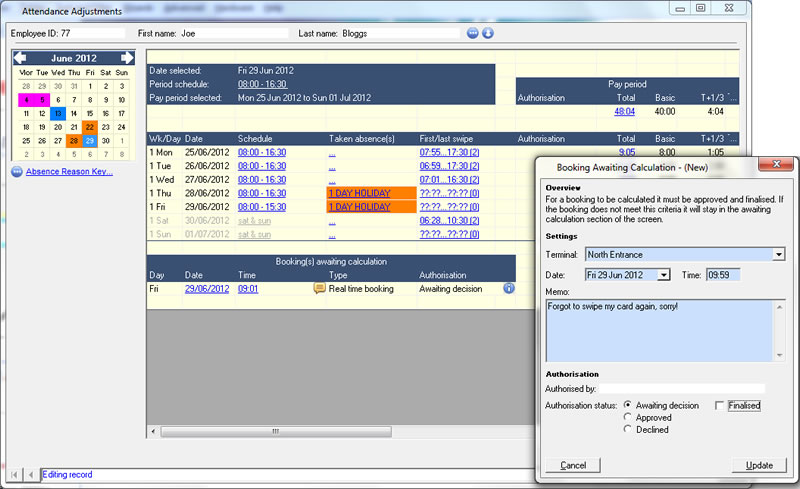Go to previous month in calendar
The height and width of the screenshot is (489, 800).
[x=20, y=58]
